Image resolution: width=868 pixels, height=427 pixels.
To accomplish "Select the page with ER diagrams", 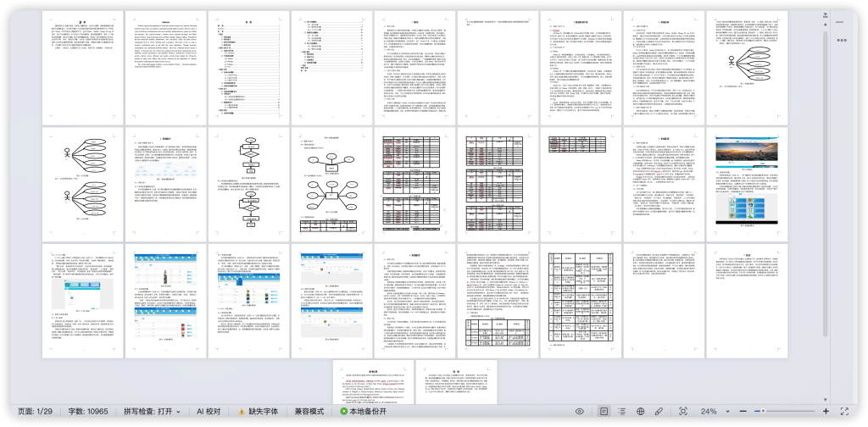I will pyautogui.click(x=331, y=184).
